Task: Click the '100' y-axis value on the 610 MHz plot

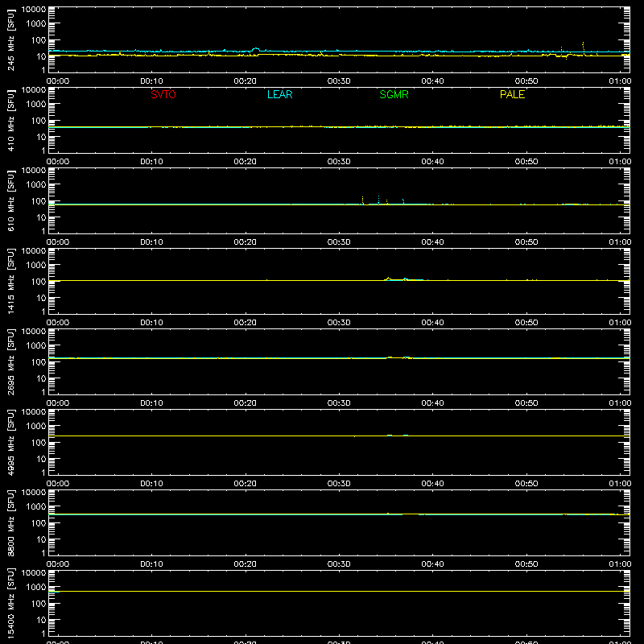Action: pos(39,201)
